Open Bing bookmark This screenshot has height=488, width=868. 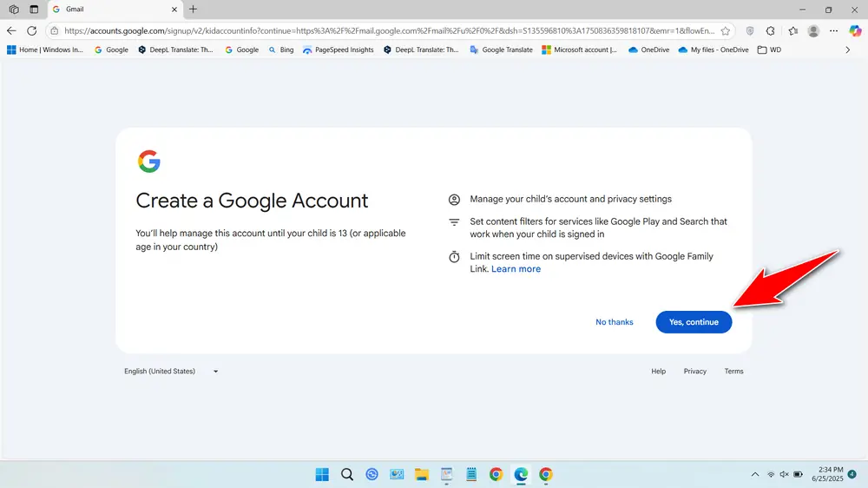281,49
